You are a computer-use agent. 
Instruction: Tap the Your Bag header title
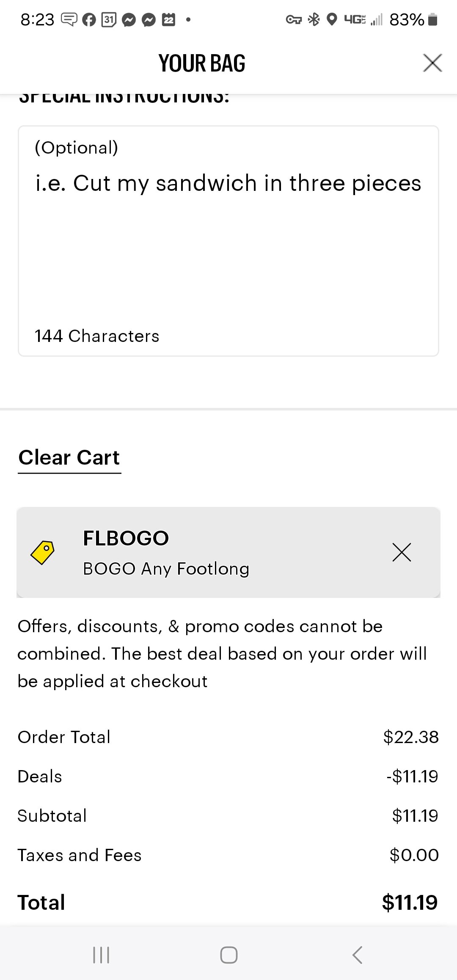[202, 63]
